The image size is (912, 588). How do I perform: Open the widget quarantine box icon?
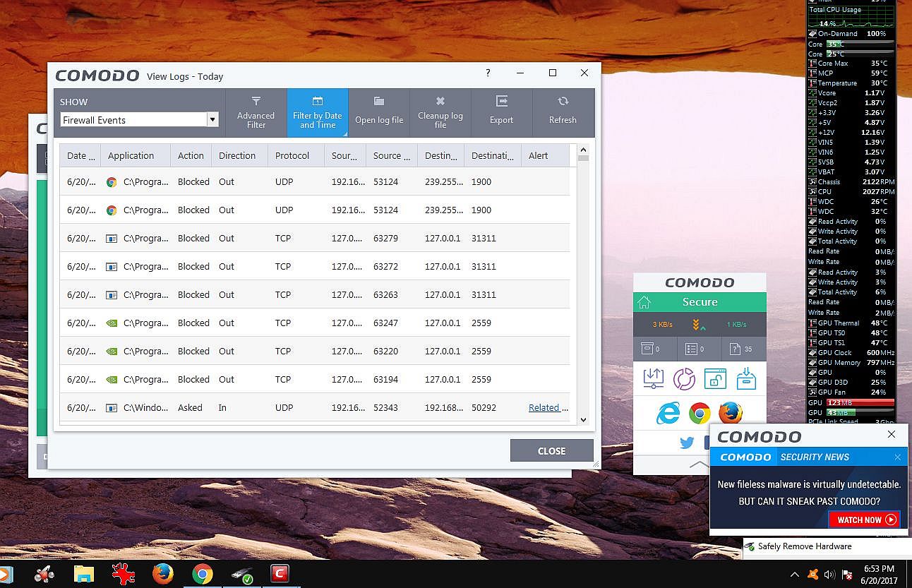coord(746,379)
